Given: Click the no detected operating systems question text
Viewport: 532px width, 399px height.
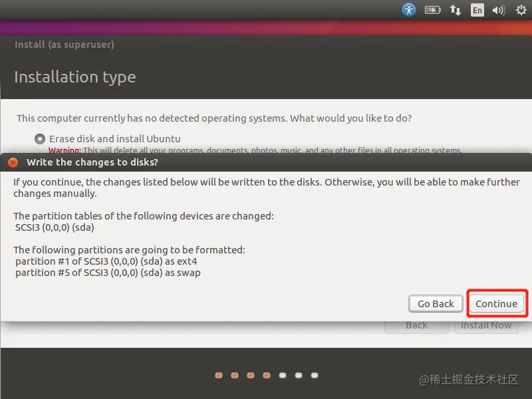Looking at the screenshot, I should click(x=214, y=118).
